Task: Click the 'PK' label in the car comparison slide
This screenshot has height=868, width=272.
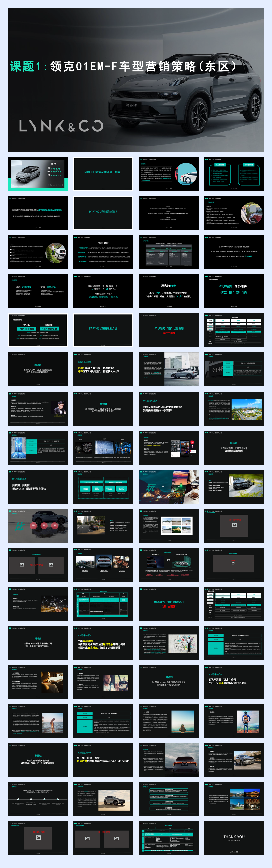Action: [169, 560]
